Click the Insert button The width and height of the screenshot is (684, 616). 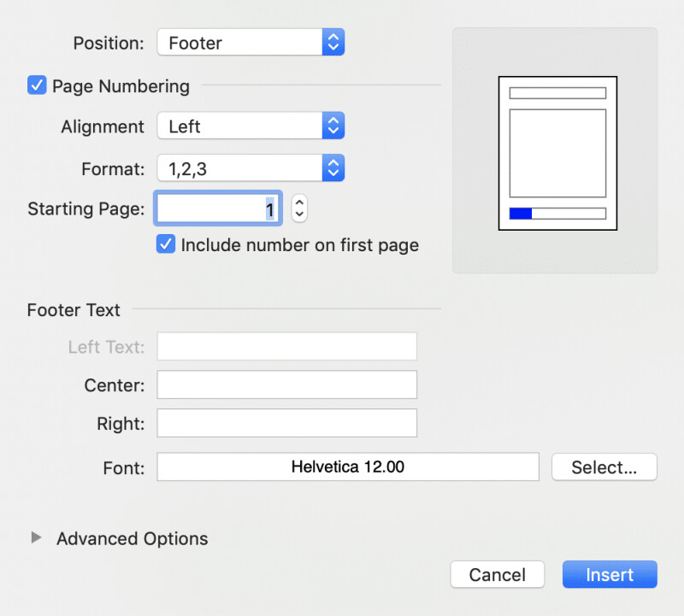coord(609,574)
